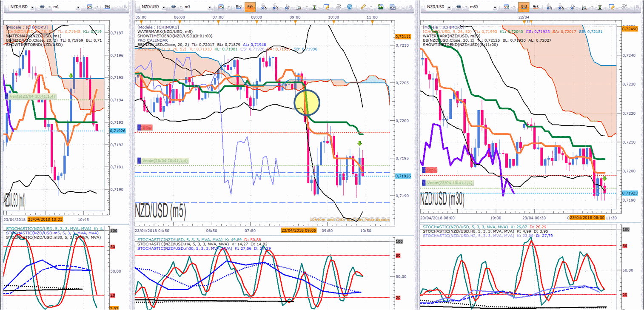Toggle the highlighted Bid button on the m30 chart

524,7
